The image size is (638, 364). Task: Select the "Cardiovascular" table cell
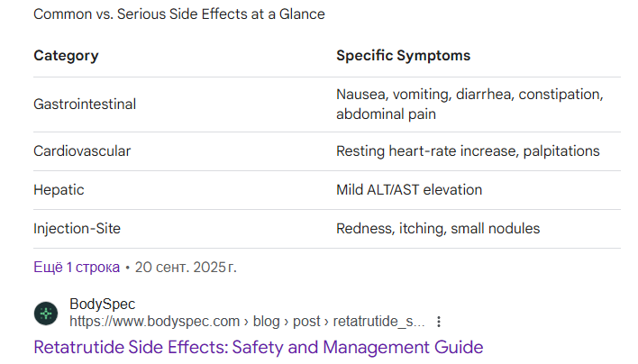82,151
